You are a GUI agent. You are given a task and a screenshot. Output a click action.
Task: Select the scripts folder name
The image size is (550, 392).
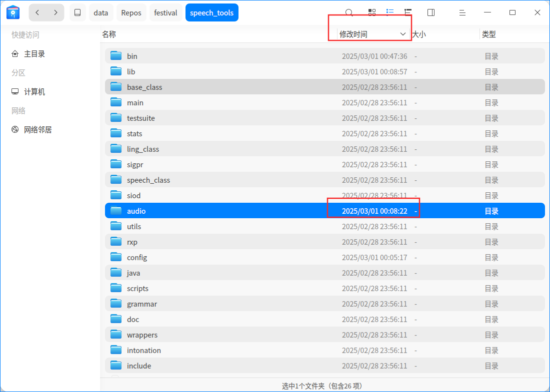[x=137, y=288]
